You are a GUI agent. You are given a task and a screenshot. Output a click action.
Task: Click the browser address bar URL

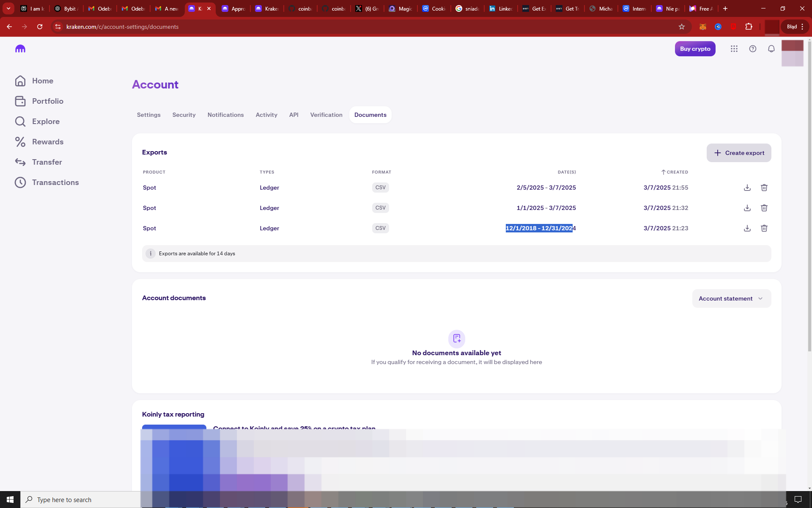point(122,27)
